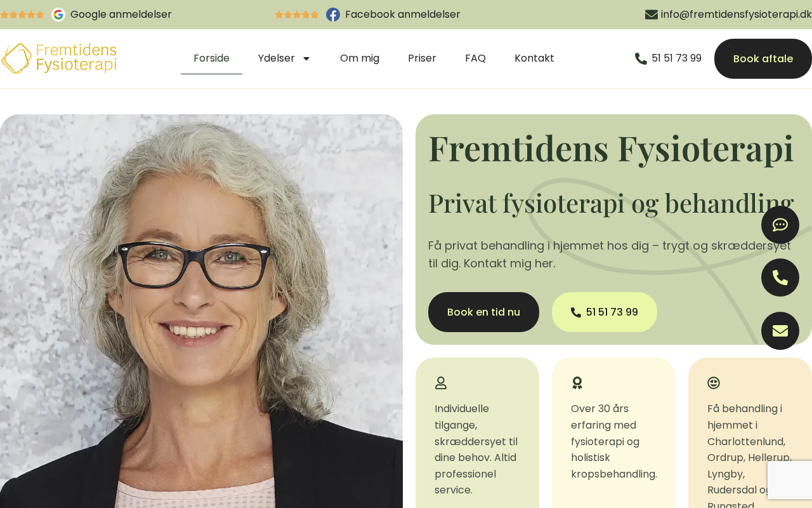Click the green 51 51 73 99 button
The image size is (812, 508).
[605, 312]
